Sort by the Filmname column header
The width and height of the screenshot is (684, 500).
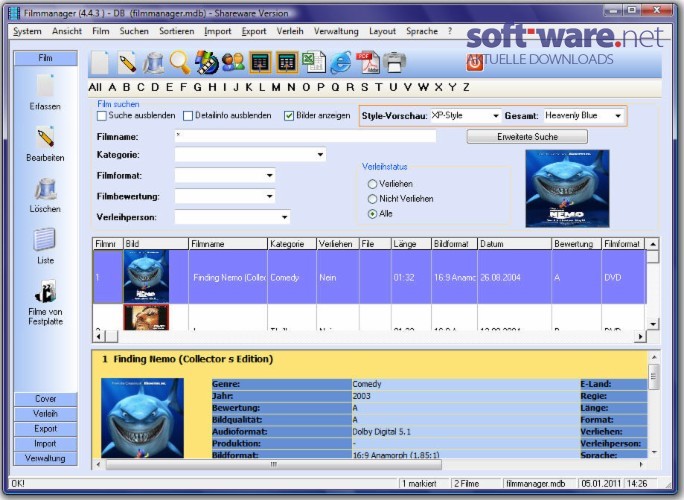click(228, 244)
